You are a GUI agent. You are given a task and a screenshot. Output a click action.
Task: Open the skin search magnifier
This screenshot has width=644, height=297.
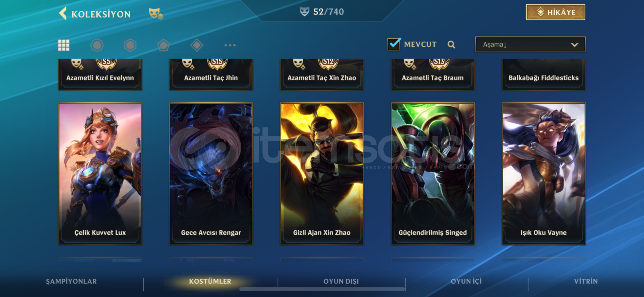(x=451, y=45)
